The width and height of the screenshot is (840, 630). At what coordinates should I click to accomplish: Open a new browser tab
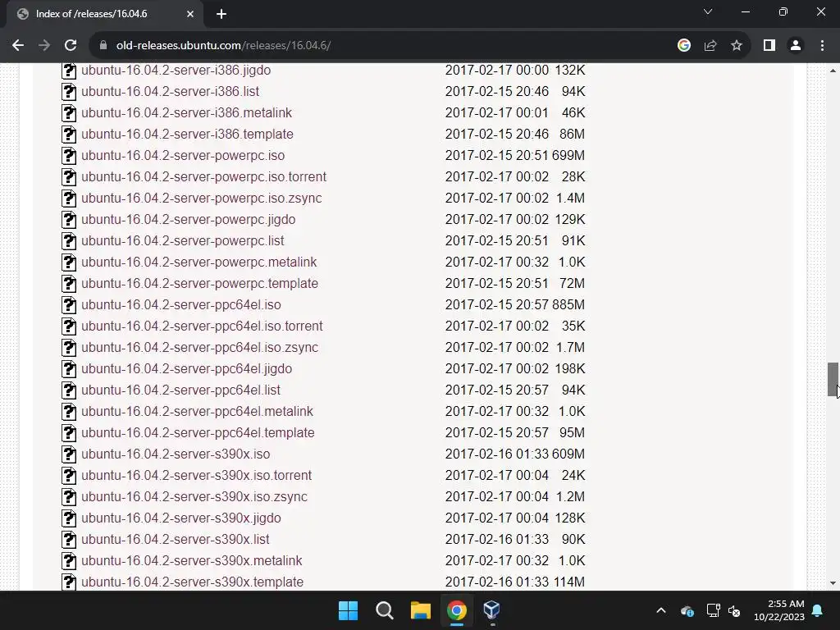(221, 14)
